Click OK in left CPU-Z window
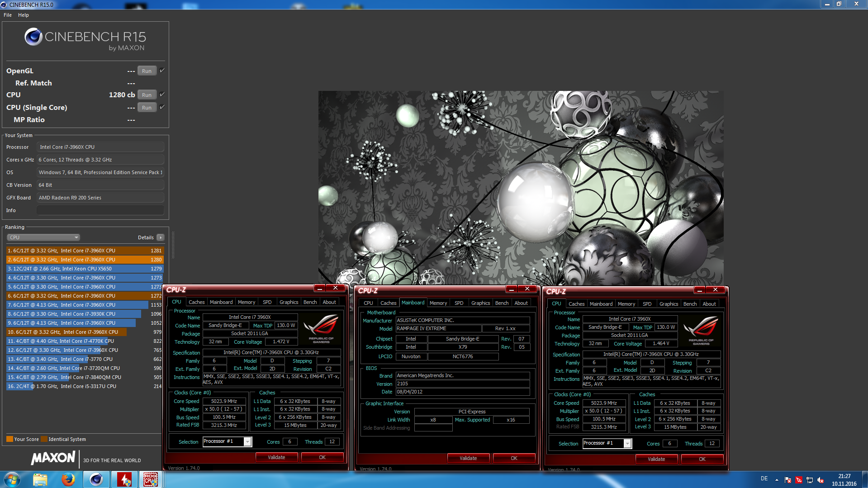This screenshot has width=868, height=488. point(322,457)
